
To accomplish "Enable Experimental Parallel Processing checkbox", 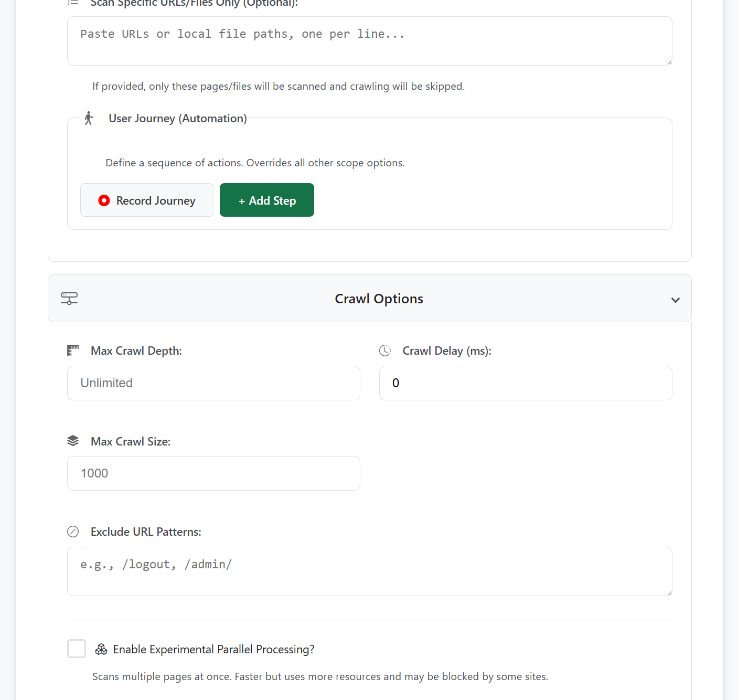I will 77,649.
